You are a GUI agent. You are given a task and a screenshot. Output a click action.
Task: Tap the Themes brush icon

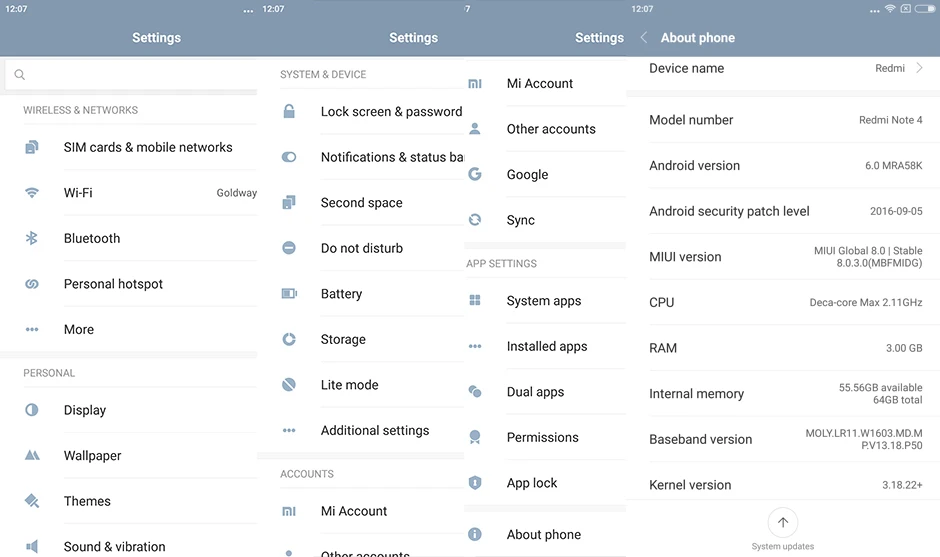click(32, 501)
